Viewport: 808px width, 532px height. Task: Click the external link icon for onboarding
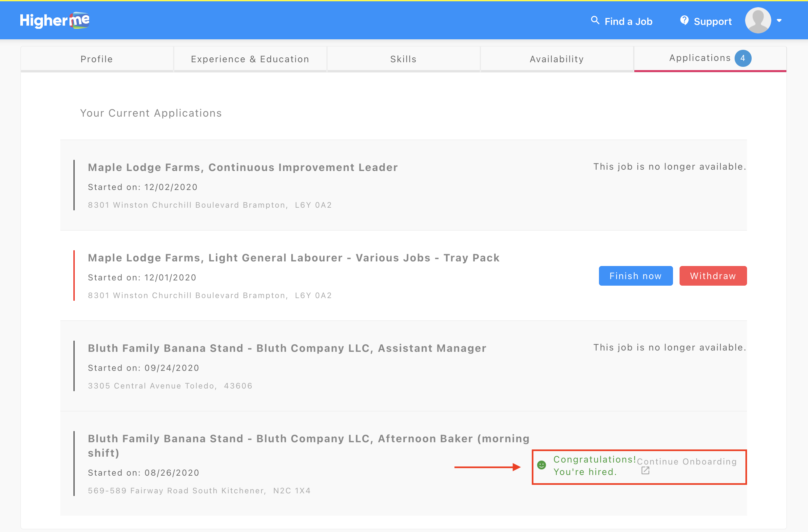coord(645,470)
